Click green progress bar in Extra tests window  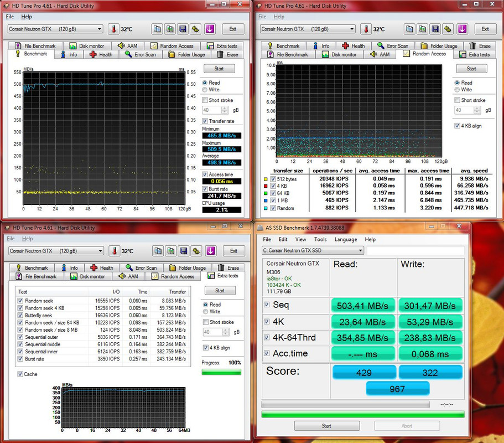(x=221, y=372)
